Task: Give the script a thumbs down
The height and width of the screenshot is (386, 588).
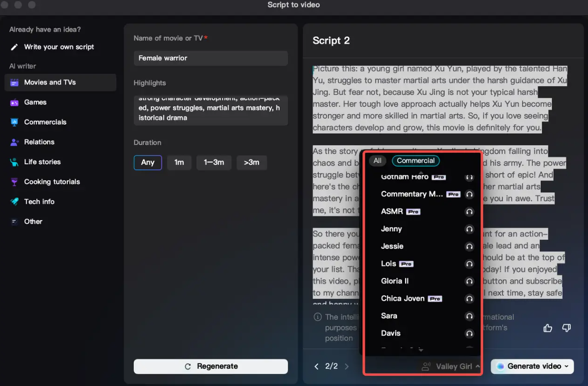Action: pyautogui.click(x=566, y=328)
